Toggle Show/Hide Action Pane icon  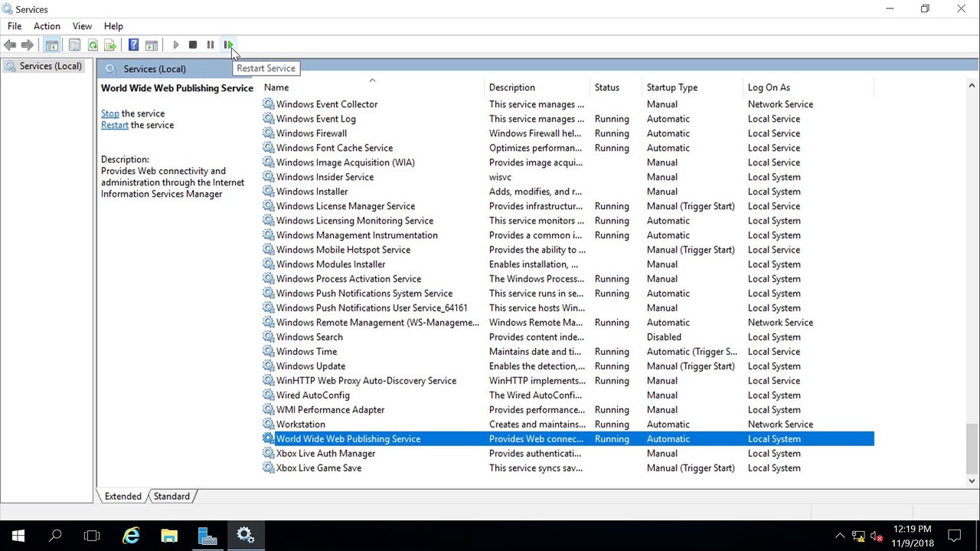[152, 45]
